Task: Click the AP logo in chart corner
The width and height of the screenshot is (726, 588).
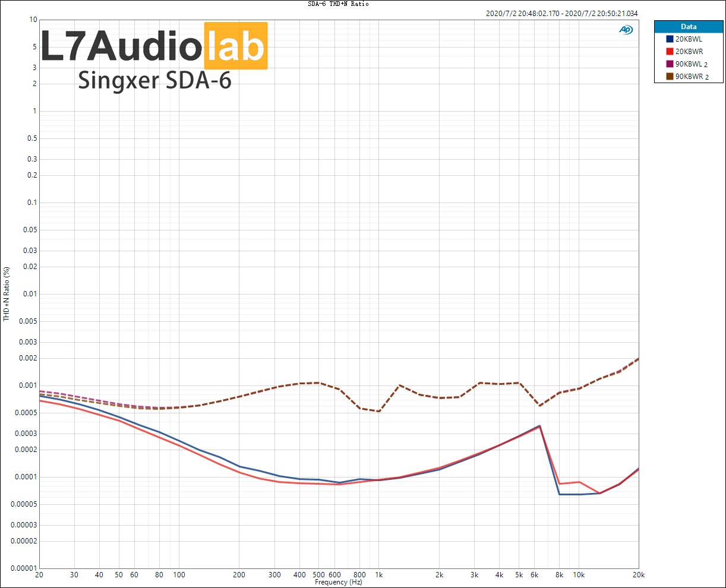Action: 626,30
